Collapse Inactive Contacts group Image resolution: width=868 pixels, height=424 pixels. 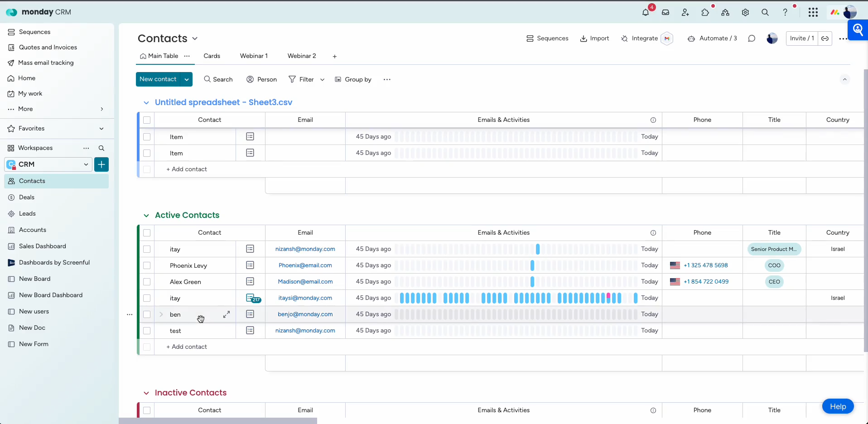(x=146, y=393)
